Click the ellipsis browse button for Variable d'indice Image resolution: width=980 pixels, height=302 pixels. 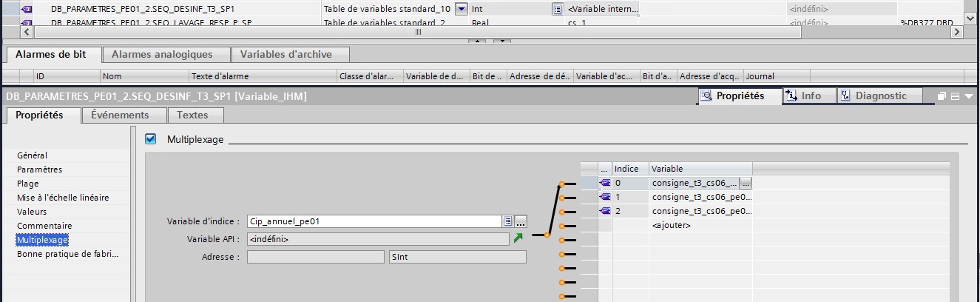[521, 221]
